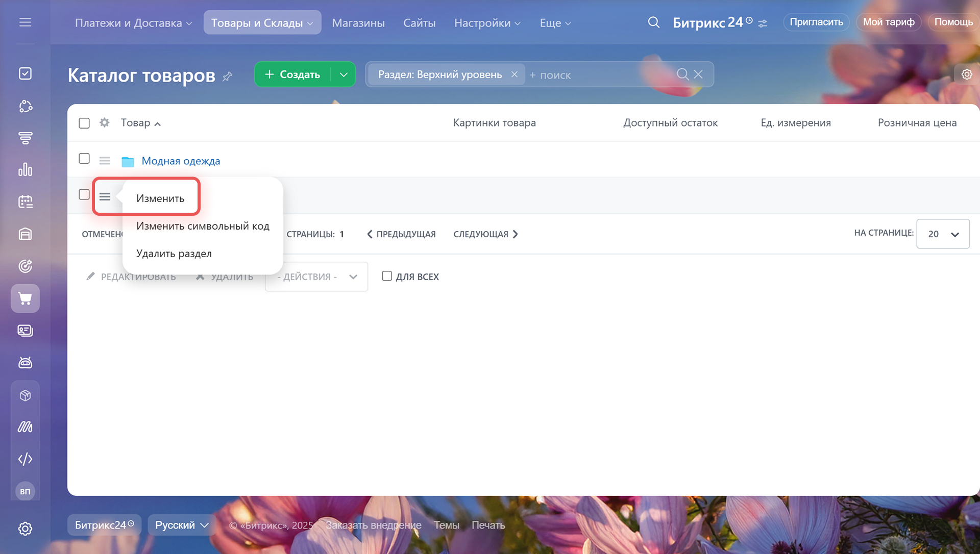Screen dimensions: 980x554
Task: Open row menu for Модная одежда
Action: [x=105, y=161]
